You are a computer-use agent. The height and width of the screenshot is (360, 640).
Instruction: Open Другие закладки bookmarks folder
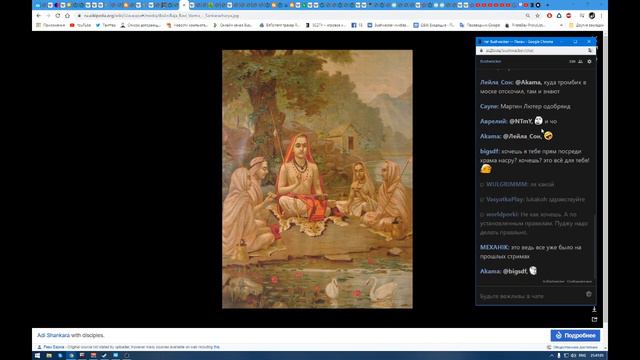586,25
